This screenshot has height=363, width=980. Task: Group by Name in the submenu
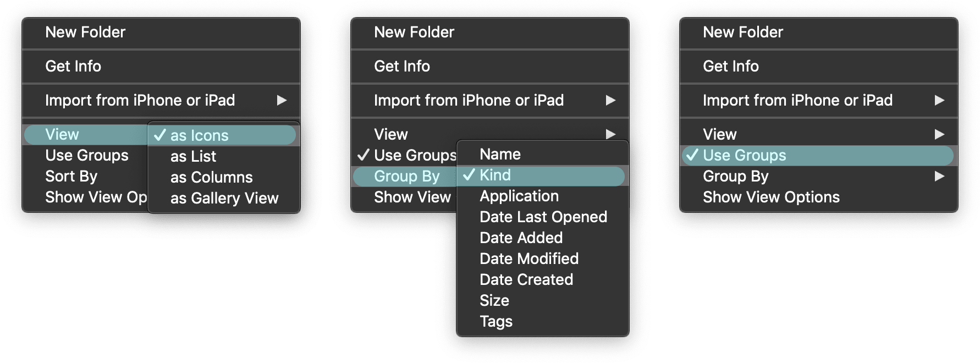pos(500,155)
